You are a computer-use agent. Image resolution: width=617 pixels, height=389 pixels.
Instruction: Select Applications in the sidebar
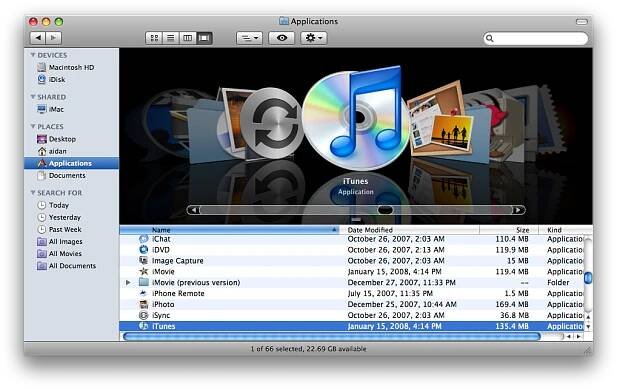[x=71, y=163]
